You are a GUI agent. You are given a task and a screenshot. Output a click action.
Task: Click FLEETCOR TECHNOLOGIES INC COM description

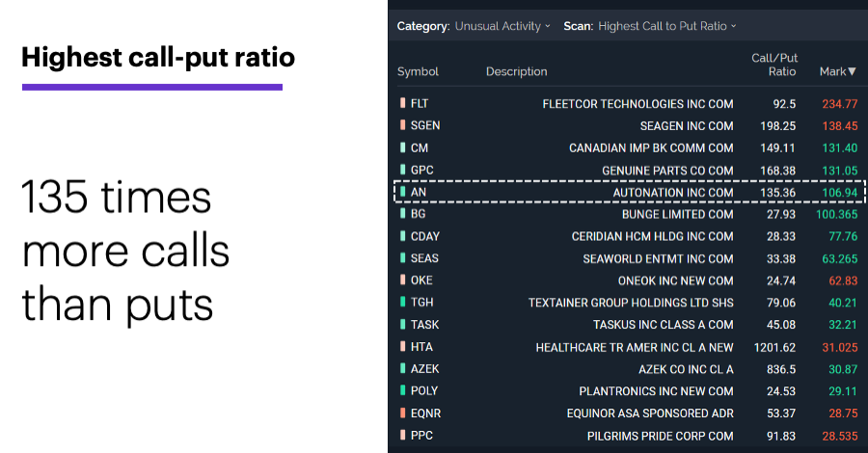click(x=637, y=104)
